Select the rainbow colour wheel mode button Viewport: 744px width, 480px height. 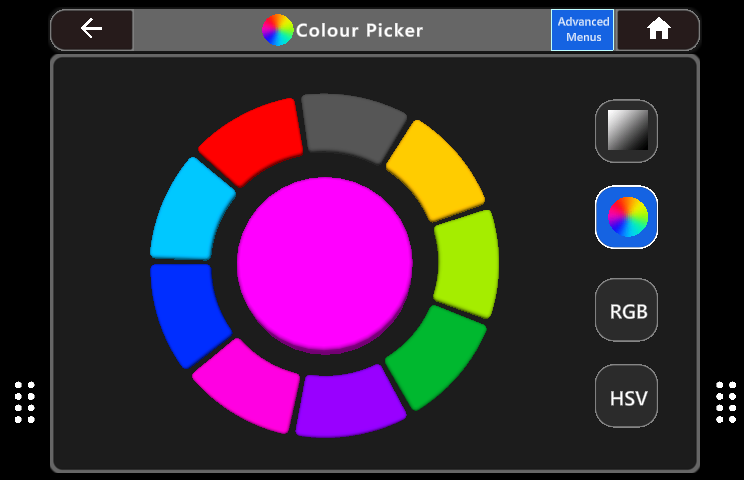627,217
